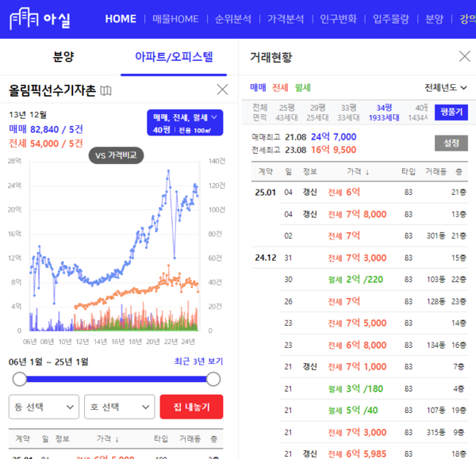Close the 올림픽선수기자촌 panel

click(222, 90)
